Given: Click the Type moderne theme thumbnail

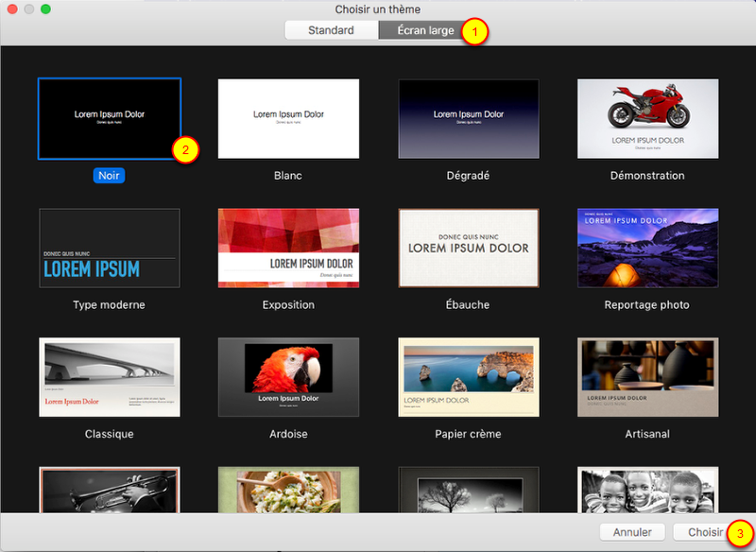Looking at the screenshot, I should [x=109, y=248].
